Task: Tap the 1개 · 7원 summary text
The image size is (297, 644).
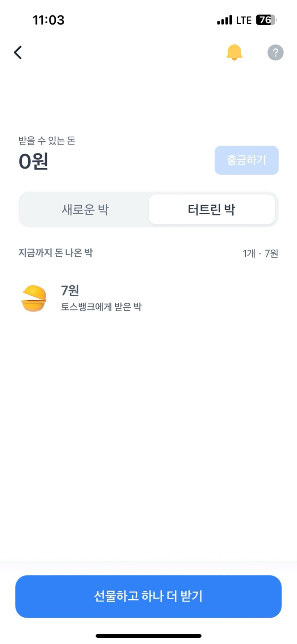Action: [259, 254]
